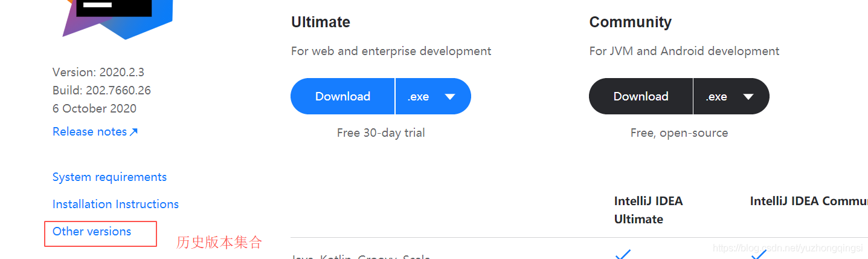Go to Installation Instructions
This screenshot has width=868, height=259.
tap(115, 204)
